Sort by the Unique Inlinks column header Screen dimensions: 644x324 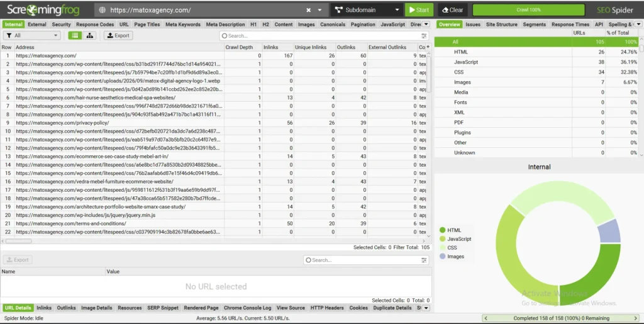point(311,47)
